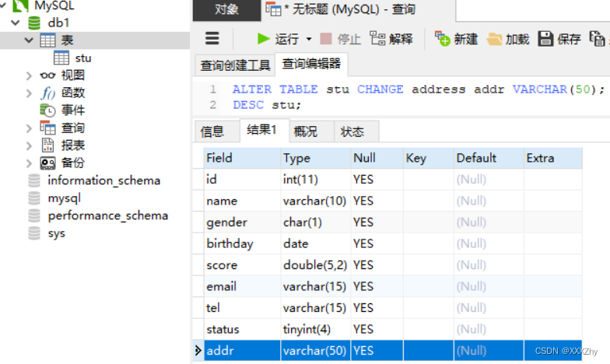Click the int(11) type cell
This screenshot has width=610, height=364.
[x=316, y=179]
